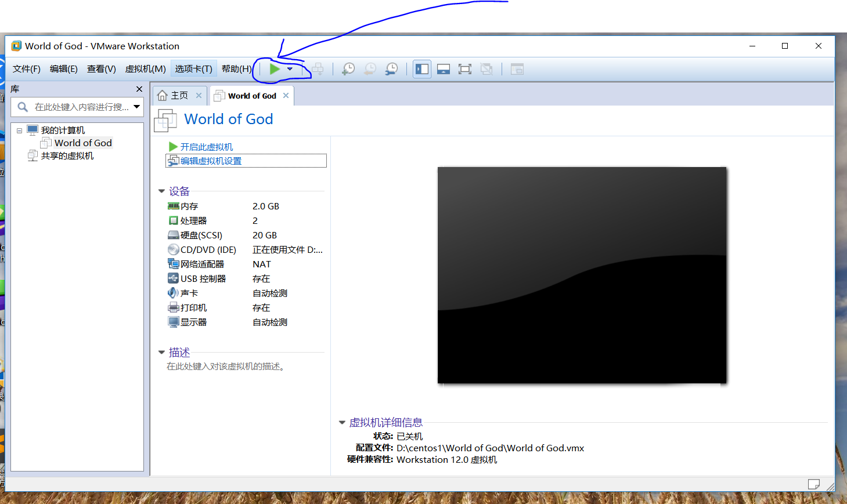Open the power options dropdown arrow beside play
Viewport: 847px width, 504px height.
point(290,69)
